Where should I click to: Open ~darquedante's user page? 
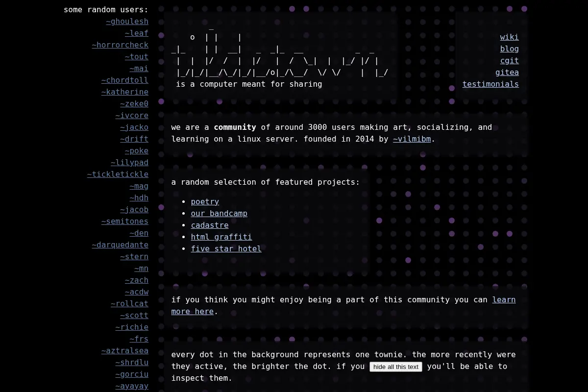click(x=120, y=245)
